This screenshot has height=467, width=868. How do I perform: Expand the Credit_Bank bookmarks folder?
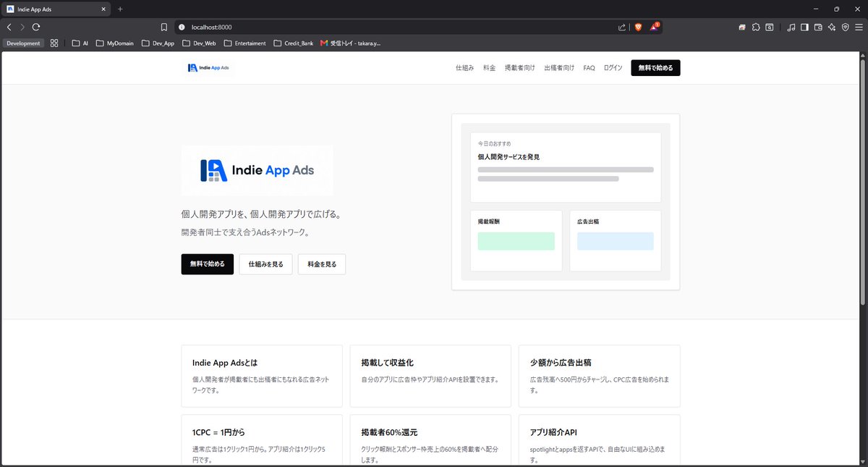coord(294,43)
